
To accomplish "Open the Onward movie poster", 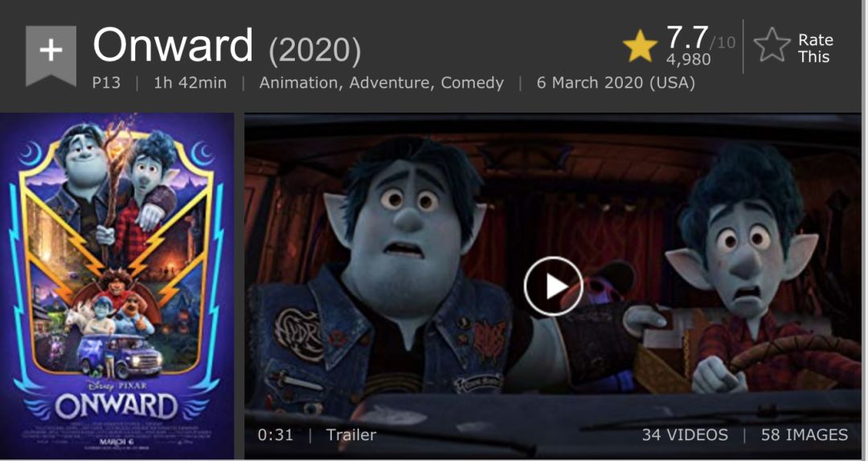I will 117,286.
